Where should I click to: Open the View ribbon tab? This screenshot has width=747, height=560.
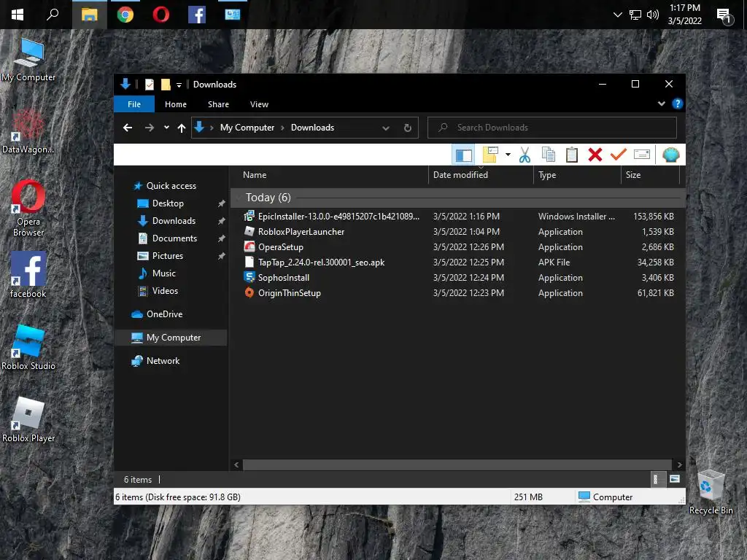point(259,104)
